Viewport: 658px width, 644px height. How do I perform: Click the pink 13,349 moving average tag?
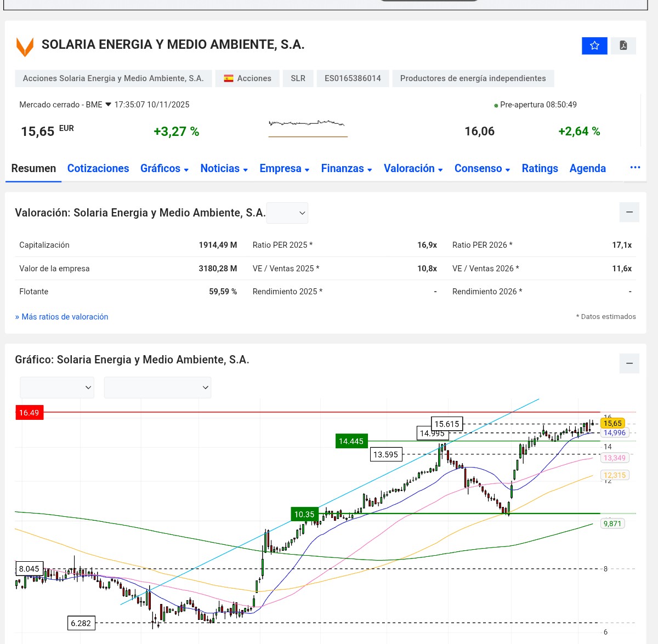(x=615, y=458)
